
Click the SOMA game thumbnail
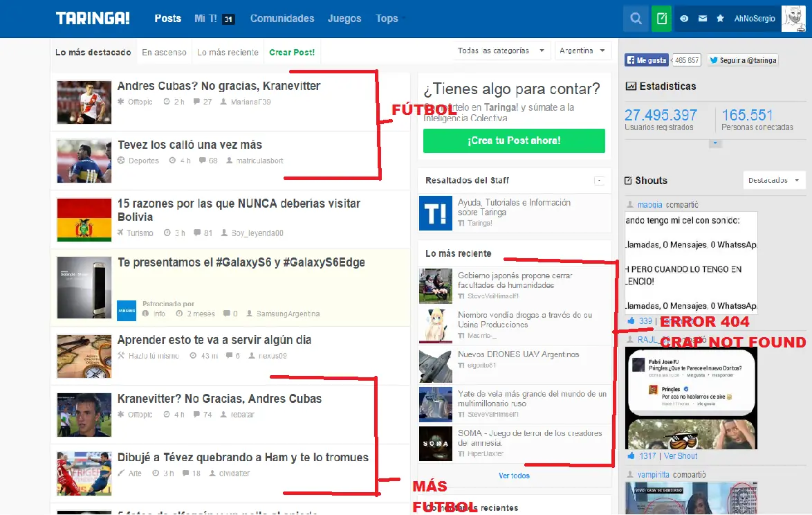tap(436, 444)
